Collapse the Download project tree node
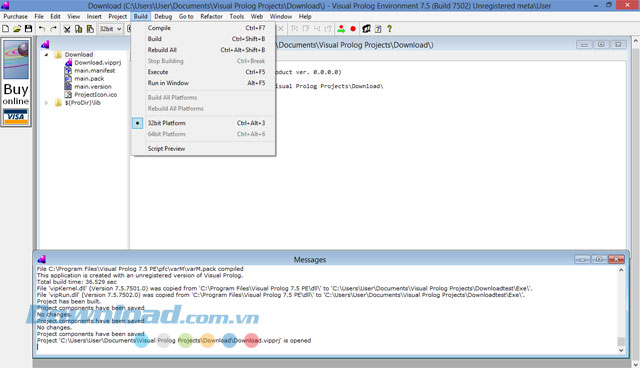Image resolution: width=640 pixels, height=368 pixels. tap(46, 54)
